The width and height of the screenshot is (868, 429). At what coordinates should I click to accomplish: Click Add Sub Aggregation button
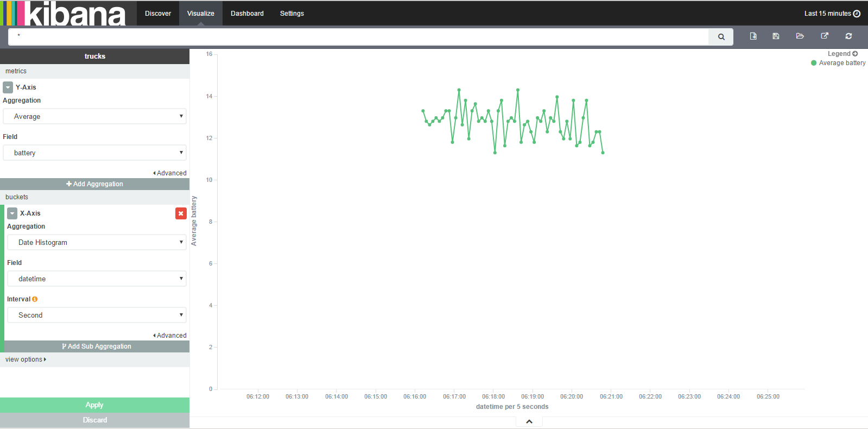97,346
